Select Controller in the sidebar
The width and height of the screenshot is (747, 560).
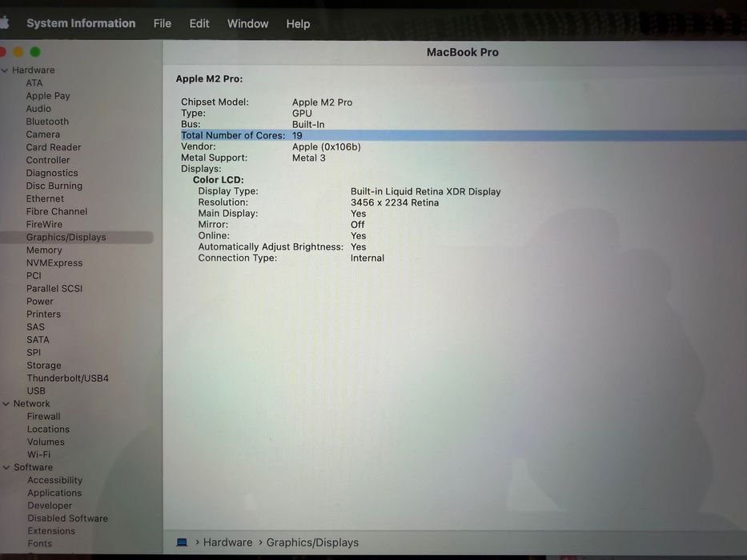(x=48, y=160)
